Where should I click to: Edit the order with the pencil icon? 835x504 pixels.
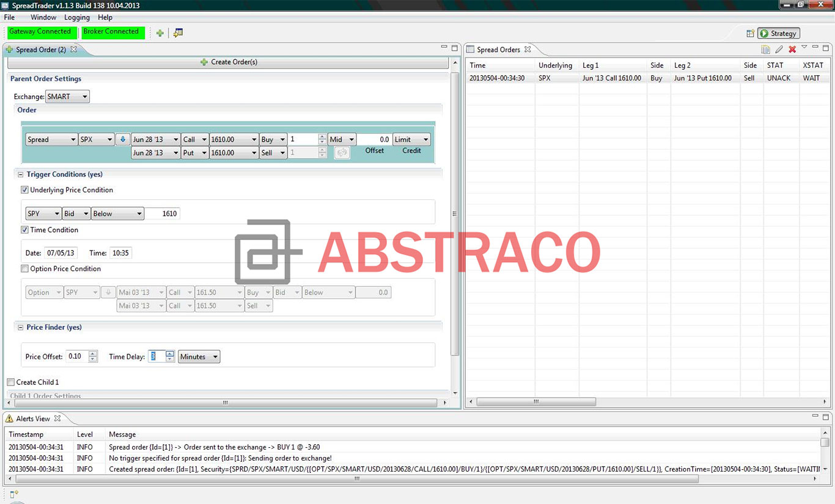779,49
